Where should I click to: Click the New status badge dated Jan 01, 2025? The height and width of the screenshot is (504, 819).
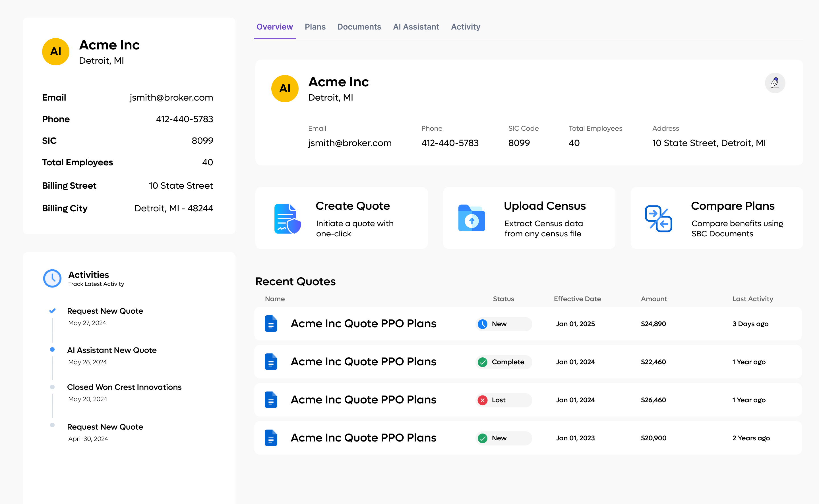(x=503, y=324)
